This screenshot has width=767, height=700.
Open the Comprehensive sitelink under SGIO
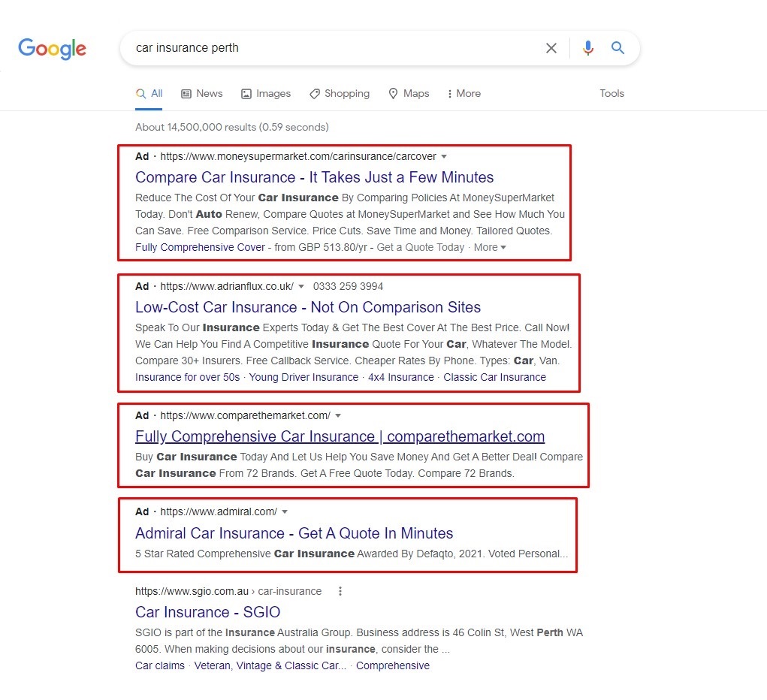pyautogui.click(x=393, y=665)
